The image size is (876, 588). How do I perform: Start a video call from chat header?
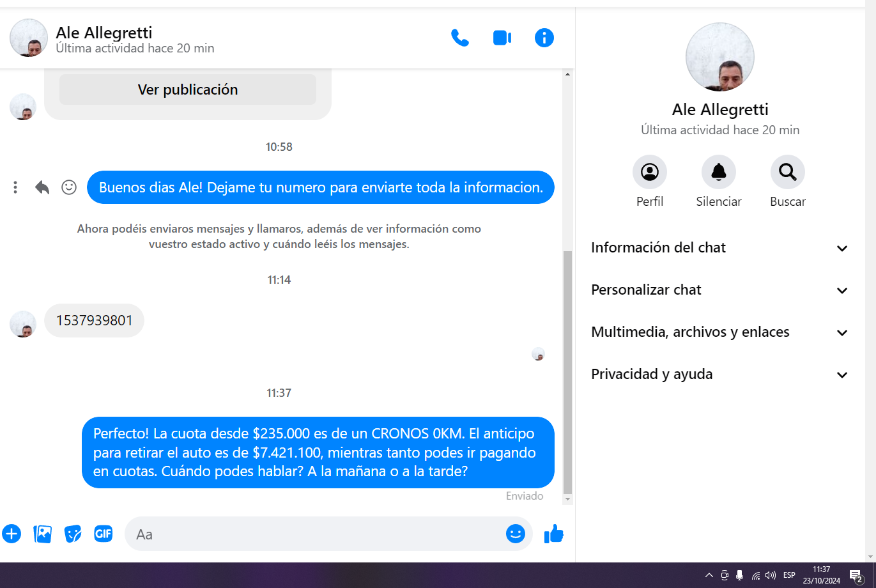pyautogui.click(x=502, y=38)
